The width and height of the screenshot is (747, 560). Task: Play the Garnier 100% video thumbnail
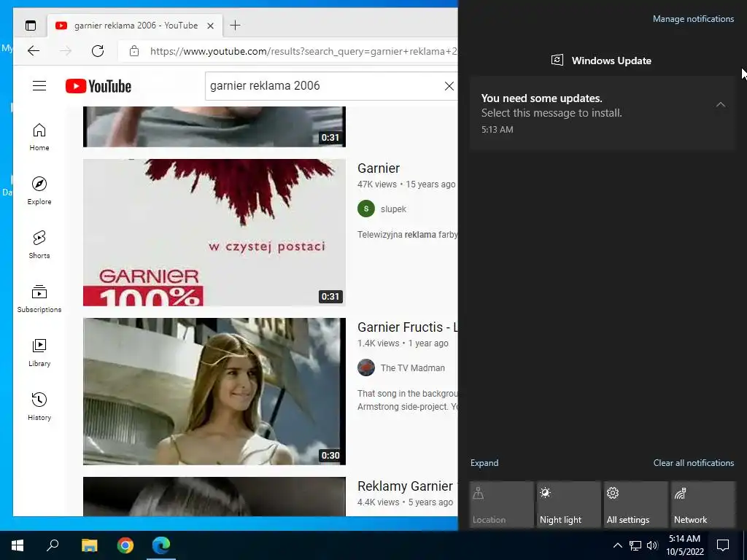coord(214,233)
